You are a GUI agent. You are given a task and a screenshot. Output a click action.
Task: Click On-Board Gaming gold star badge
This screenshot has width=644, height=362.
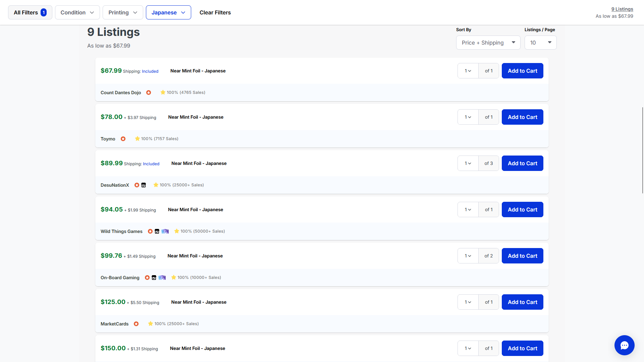[x=147, y=278]
